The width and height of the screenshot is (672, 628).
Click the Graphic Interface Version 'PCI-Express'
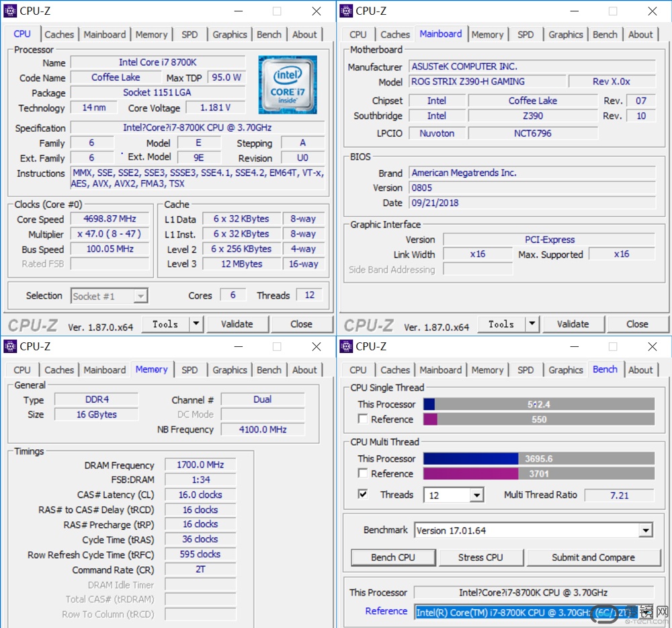[x=550, y=239]
